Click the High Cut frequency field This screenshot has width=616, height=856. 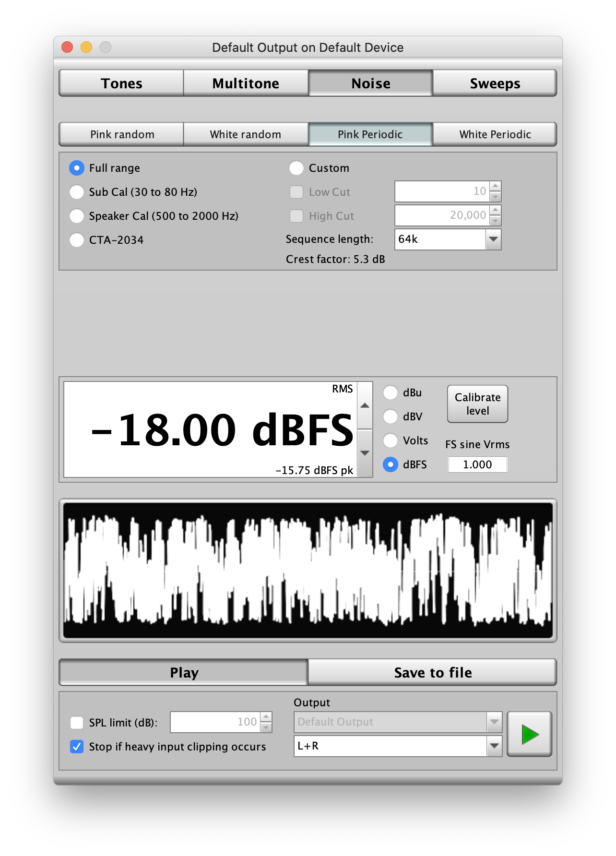(442, 215)
